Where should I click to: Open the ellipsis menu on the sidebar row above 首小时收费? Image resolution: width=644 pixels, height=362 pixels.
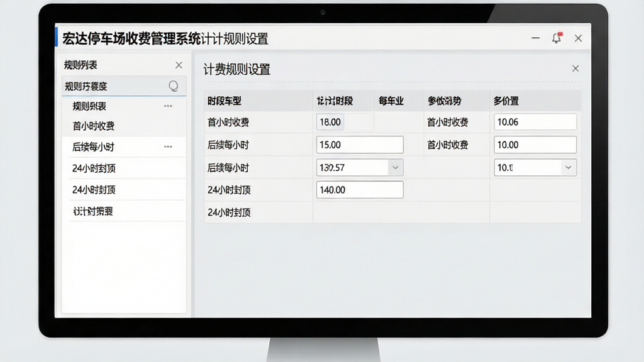coord(168,106)
